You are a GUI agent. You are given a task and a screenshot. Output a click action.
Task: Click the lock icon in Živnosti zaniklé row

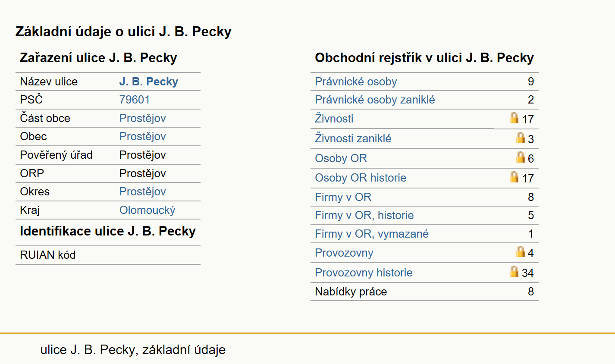click(521, 138)
